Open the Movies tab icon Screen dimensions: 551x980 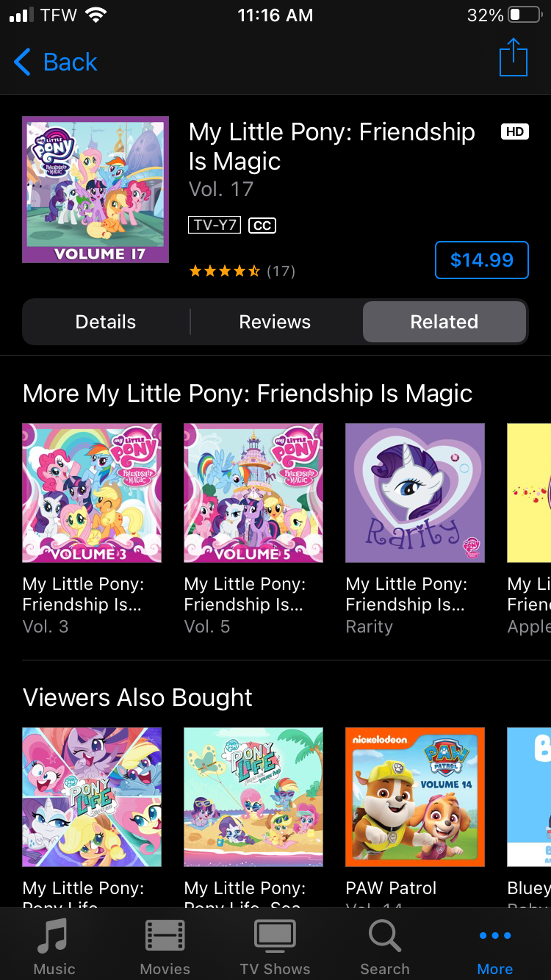(165, 937)
